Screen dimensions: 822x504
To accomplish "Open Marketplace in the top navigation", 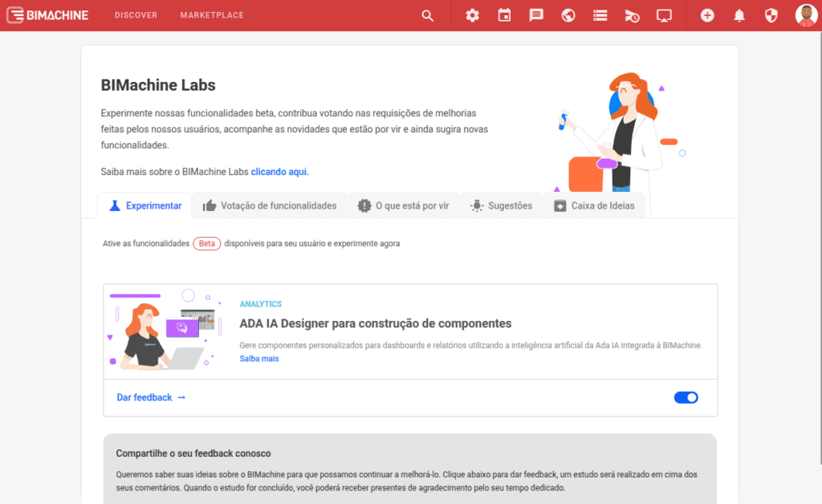I will tap(212, 15).
